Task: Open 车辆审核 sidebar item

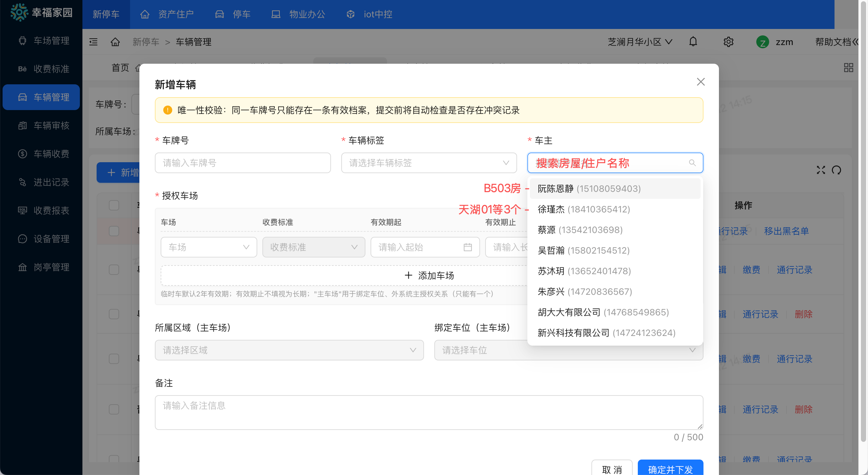Action: 41,125
